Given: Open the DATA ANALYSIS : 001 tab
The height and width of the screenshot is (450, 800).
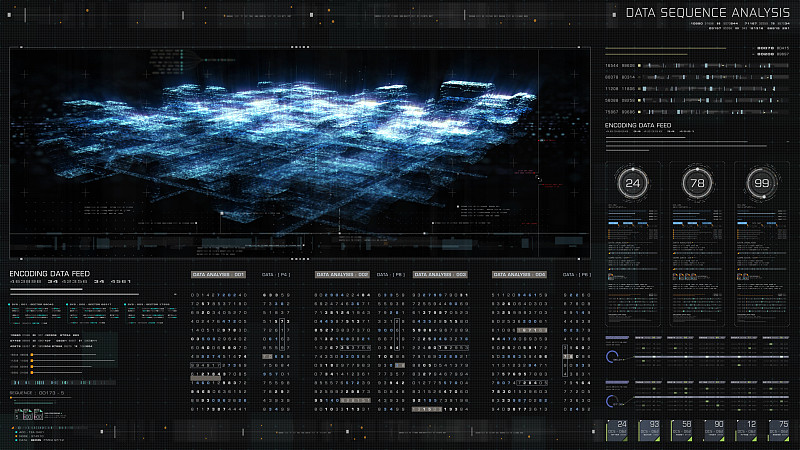Looking at the screenshot, I should coord(218,274).
